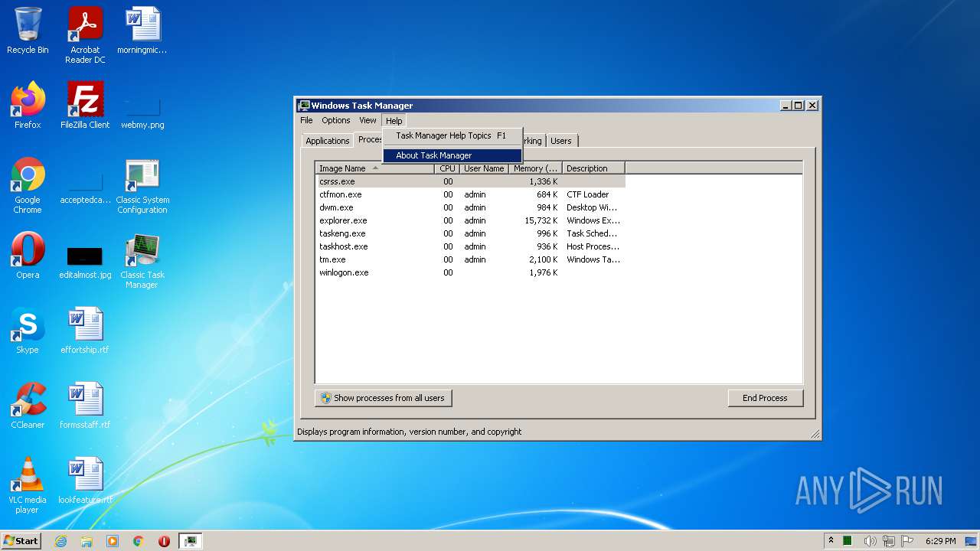The image size is (980, 551).
Task: Open the View menu
Action: pos(368,120)
